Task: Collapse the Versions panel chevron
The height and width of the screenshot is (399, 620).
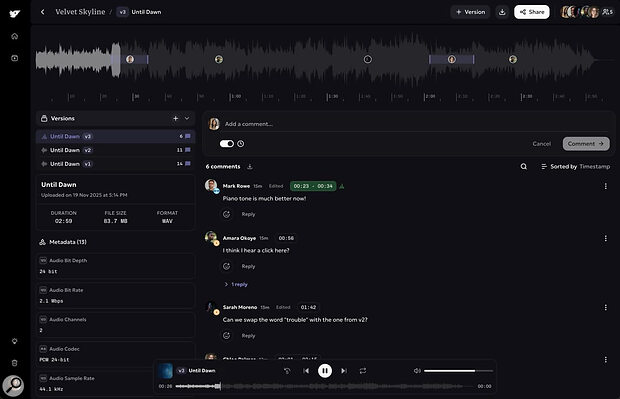Action: (187, 118)
